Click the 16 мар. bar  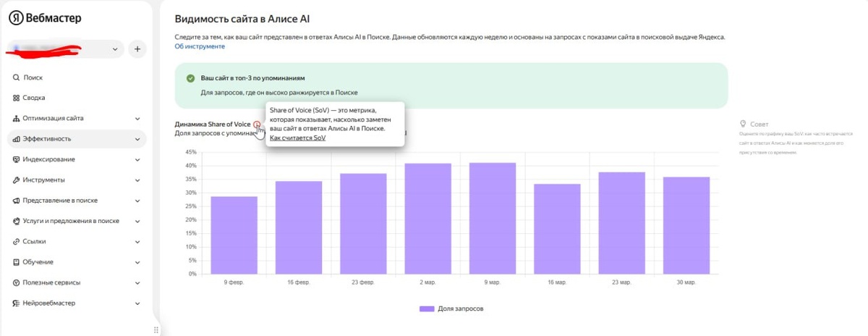(557, 229)
